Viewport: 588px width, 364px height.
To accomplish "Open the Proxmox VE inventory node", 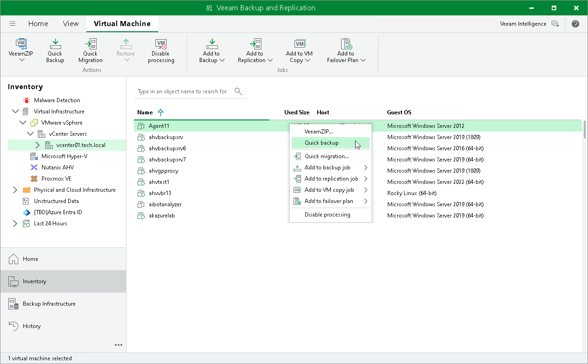I will (57, 178).
